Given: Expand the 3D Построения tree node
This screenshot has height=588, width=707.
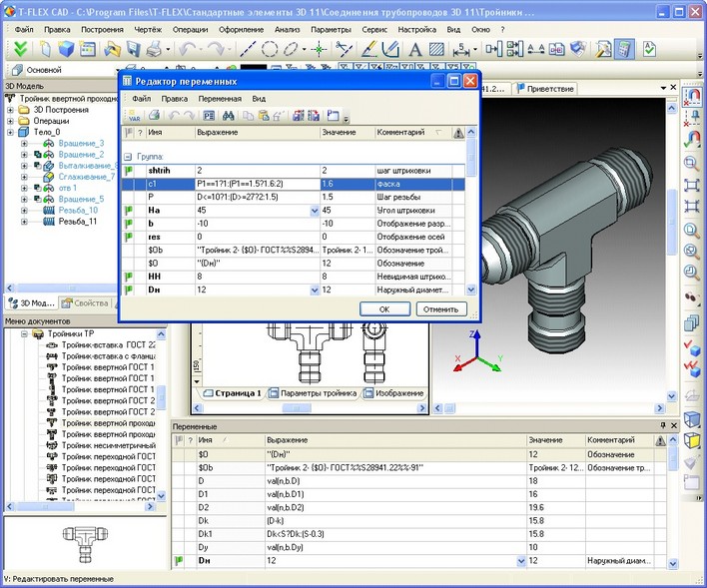Looking at the screenshot, I should point(10,110).
